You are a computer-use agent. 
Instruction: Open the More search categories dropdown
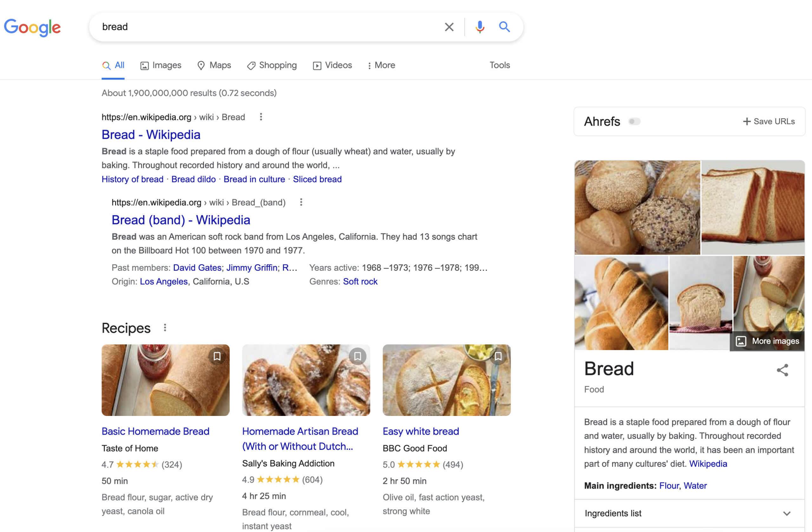coord(381,65)
